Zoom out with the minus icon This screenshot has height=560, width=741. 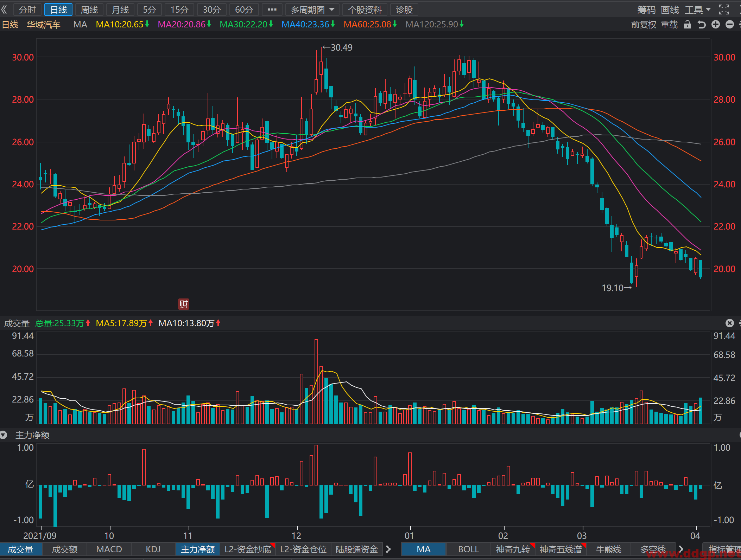(x=730, y=25)
